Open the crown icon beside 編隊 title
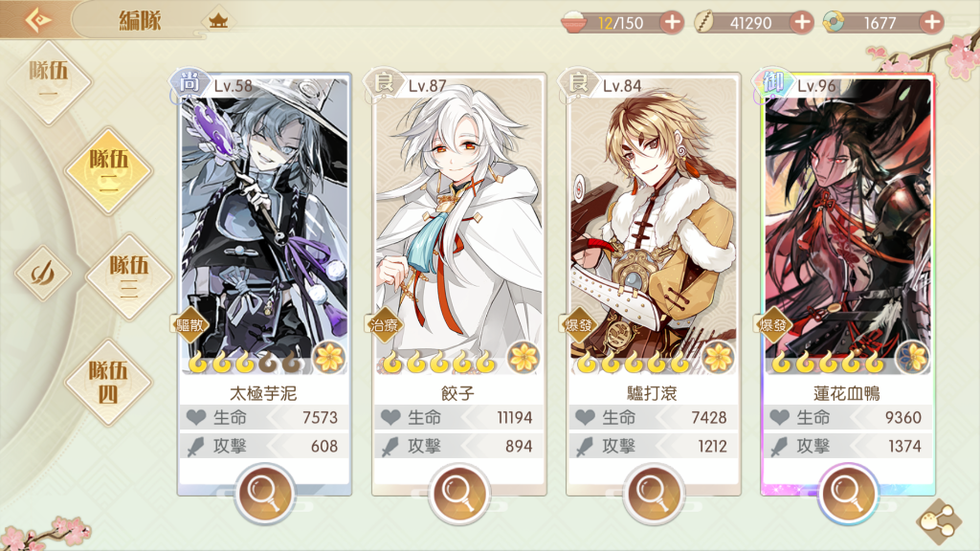 [218, 21]
